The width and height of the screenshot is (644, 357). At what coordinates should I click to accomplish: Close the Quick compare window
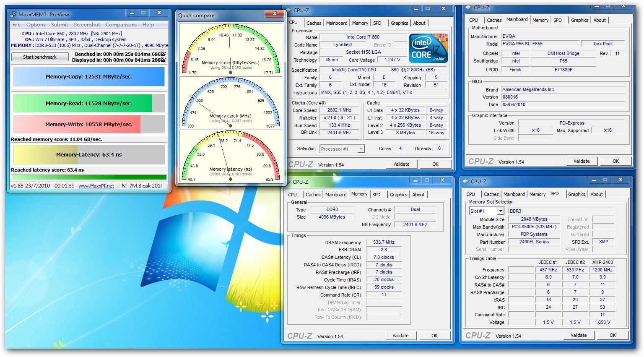275,14
